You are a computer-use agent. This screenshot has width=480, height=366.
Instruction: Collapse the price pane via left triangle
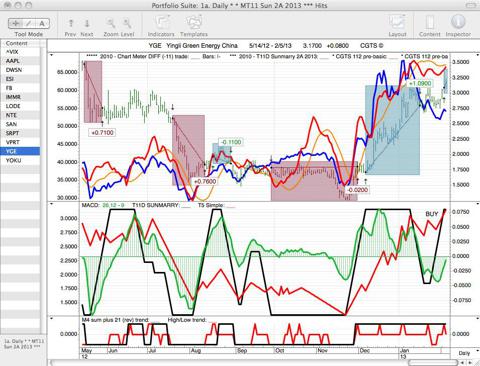[x=51, y=55]
